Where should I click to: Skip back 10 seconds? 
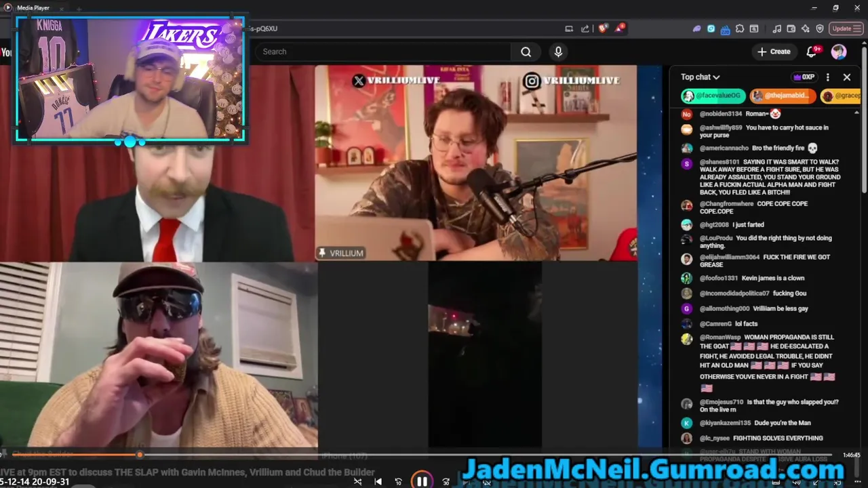point(398,482)
